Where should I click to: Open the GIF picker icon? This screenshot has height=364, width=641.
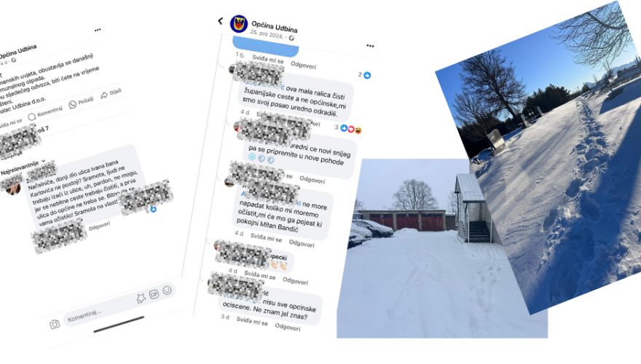click(154, 294)
